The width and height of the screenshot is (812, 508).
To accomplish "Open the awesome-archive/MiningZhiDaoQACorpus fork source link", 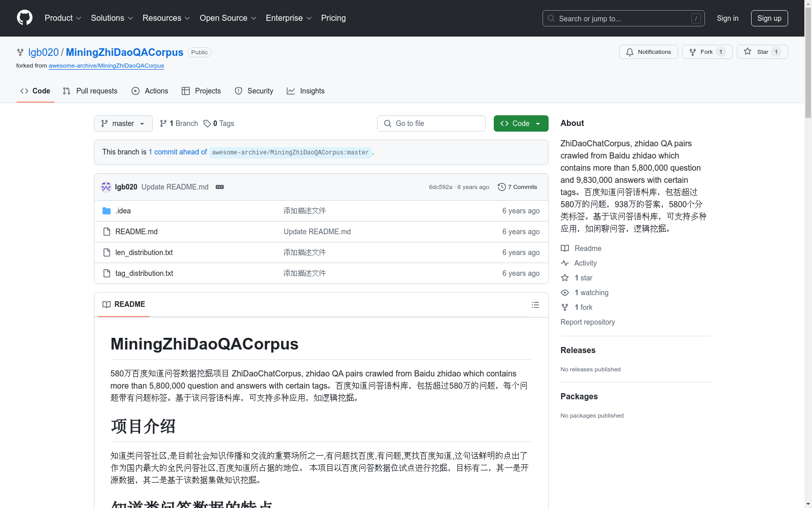I will pyautogui.click(x=106, y=66).
